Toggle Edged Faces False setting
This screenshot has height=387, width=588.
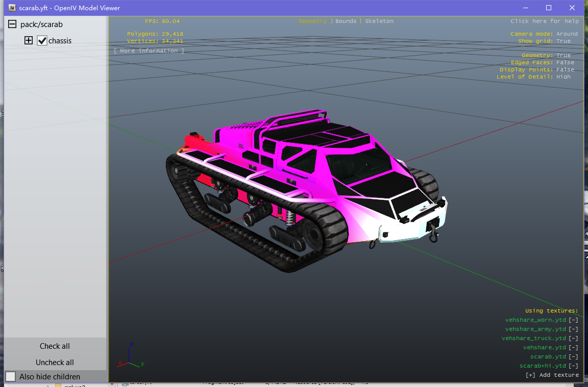(x=565, y=62)
